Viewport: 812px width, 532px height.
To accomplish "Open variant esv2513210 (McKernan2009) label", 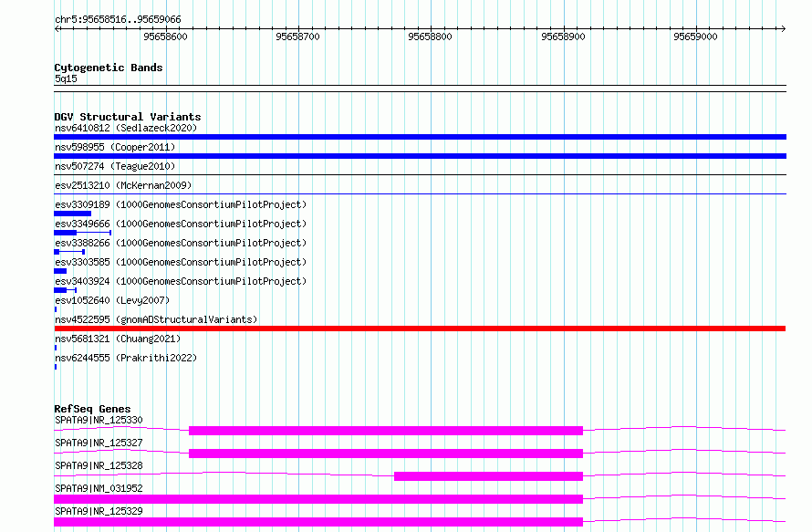I will [123, 185].
